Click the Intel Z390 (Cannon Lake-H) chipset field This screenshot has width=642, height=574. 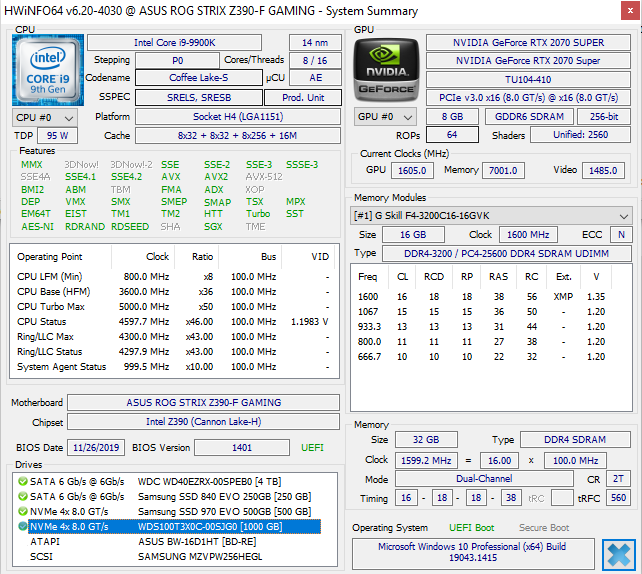[203, 422]
